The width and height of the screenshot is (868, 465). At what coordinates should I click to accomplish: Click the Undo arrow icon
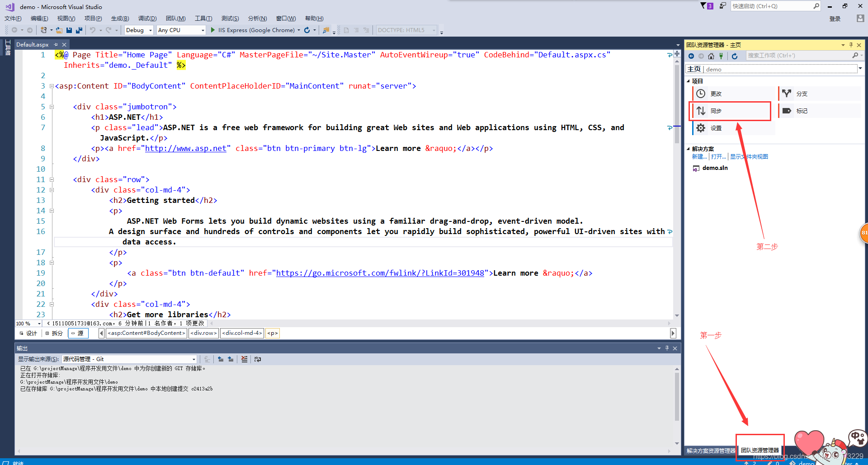93,30
